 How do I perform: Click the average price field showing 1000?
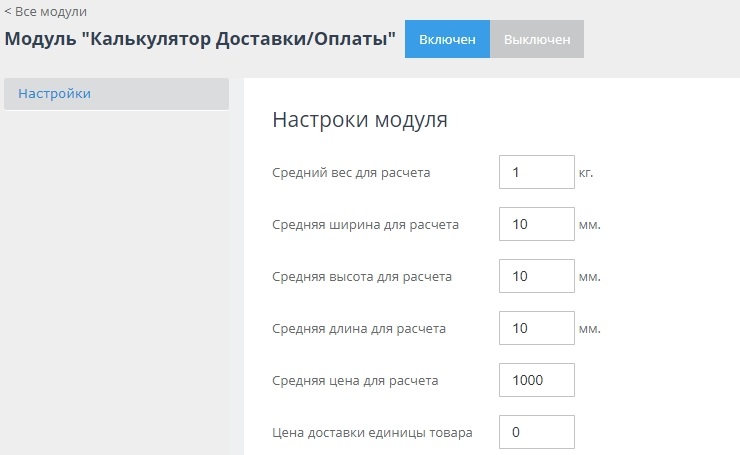point(536,381)
